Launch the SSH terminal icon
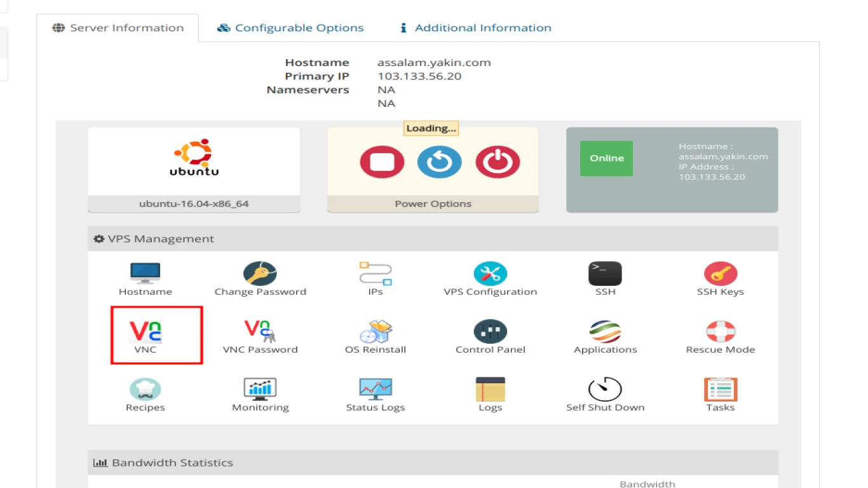 pos(605,273)
